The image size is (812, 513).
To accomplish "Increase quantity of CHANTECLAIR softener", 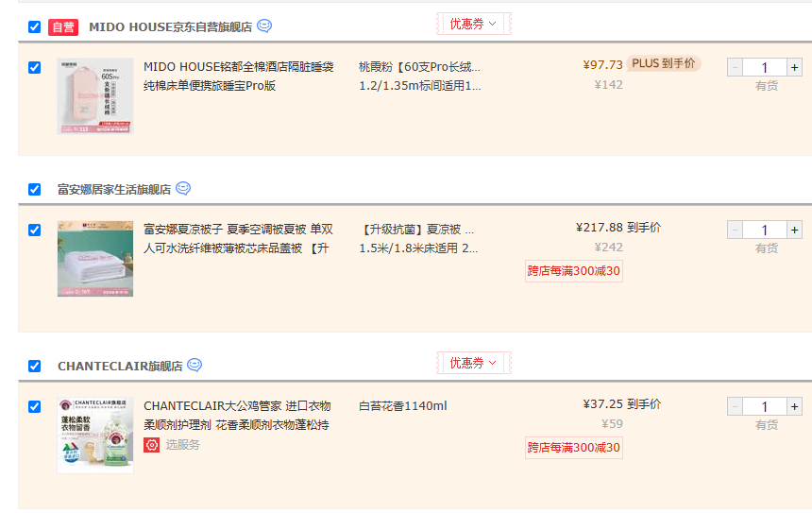I will [794, 406].
